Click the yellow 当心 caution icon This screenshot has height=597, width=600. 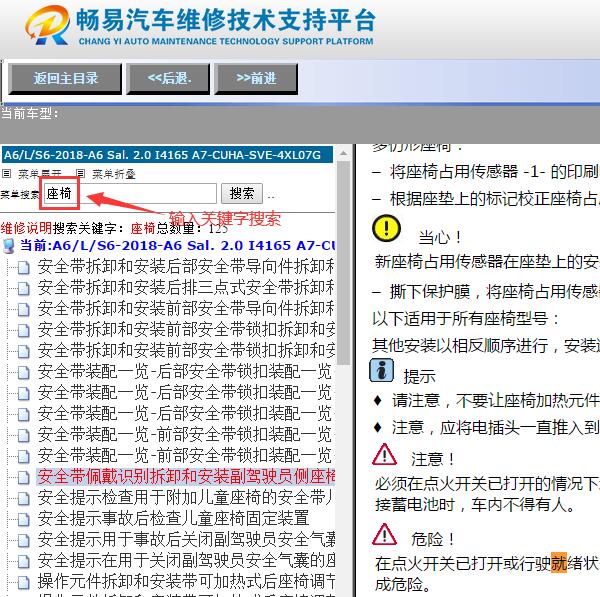click(x=386, y=228)
